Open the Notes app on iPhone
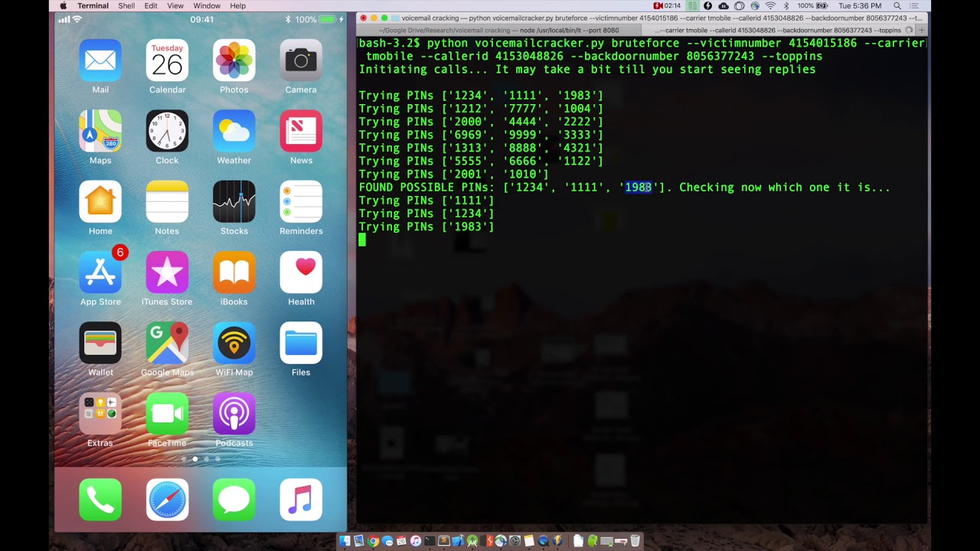This screenshot has width=980, height=551. [167, 202]
